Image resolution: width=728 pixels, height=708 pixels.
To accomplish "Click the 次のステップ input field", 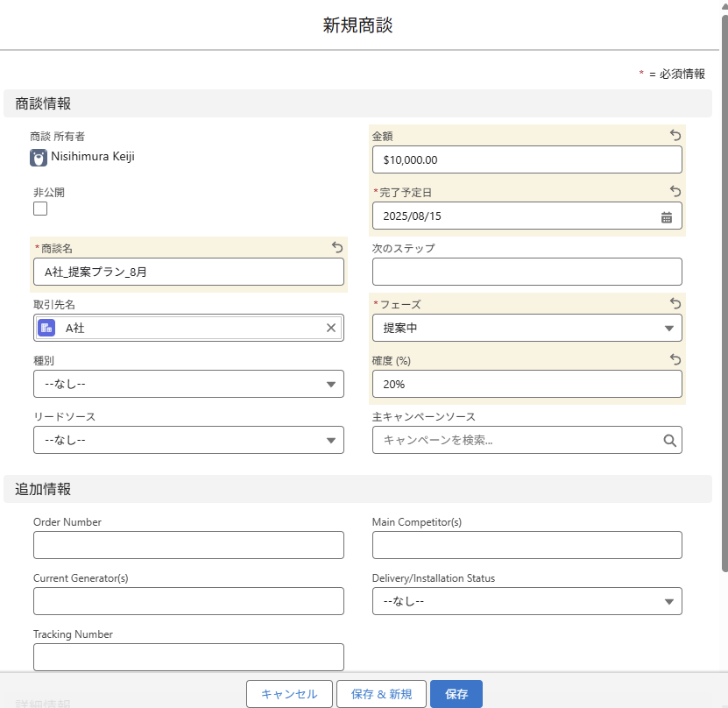I will click(527, 272).
